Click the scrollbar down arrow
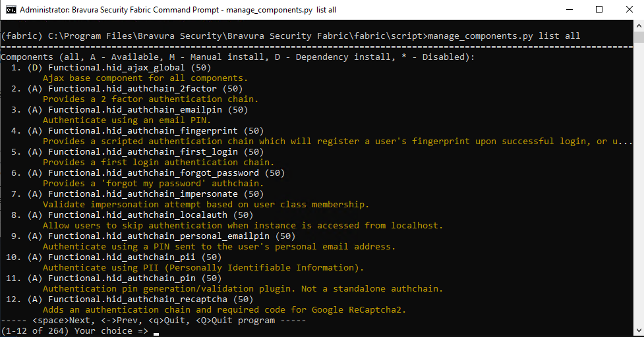The height and width of the screenshot is (337, 644). pos(638,331)
